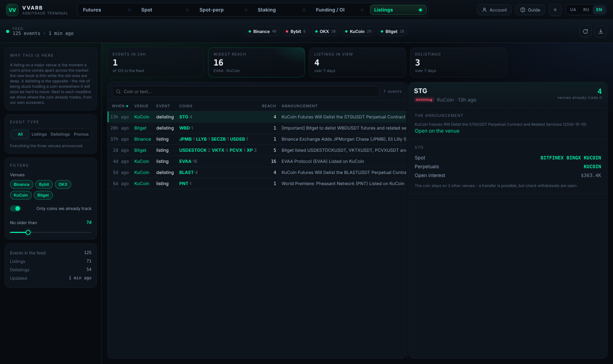Refresh the feed with the reload icon

pyautogui.click(x=585, y=31)
